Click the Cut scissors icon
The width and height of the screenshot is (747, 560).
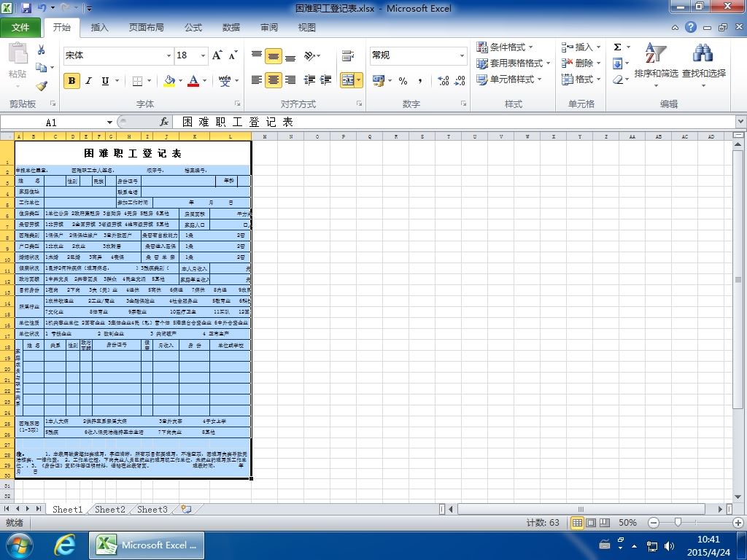point(42,50)
